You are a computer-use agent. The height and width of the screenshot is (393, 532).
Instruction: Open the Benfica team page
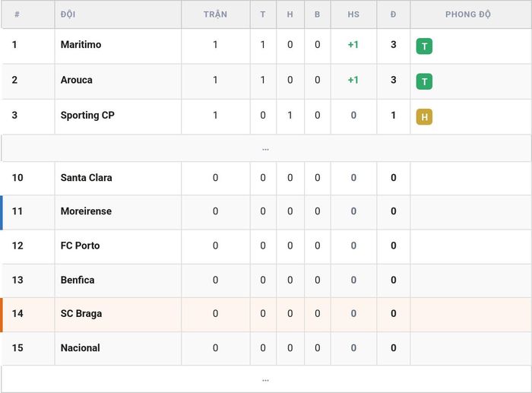click(x=78, y=280)
